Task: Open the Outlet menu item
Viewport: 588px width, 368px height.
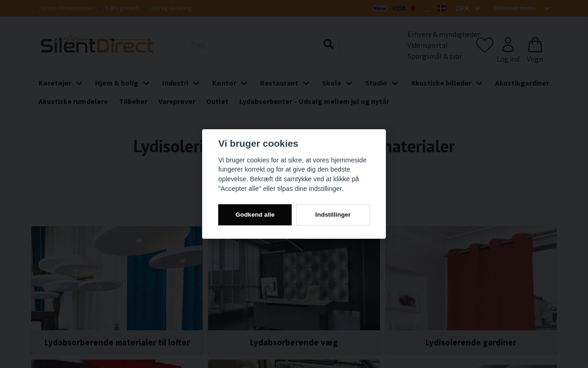Action: pyautogui.click(x=217, y=101)
